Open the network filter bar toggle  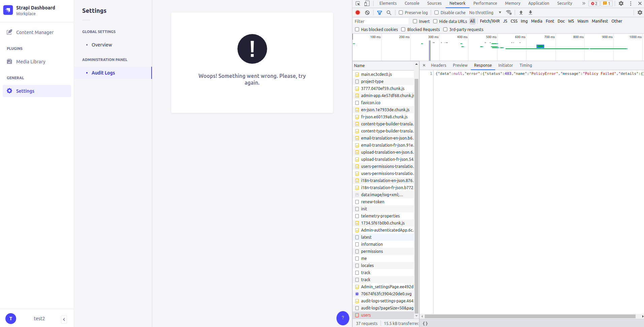pos(380,12)
